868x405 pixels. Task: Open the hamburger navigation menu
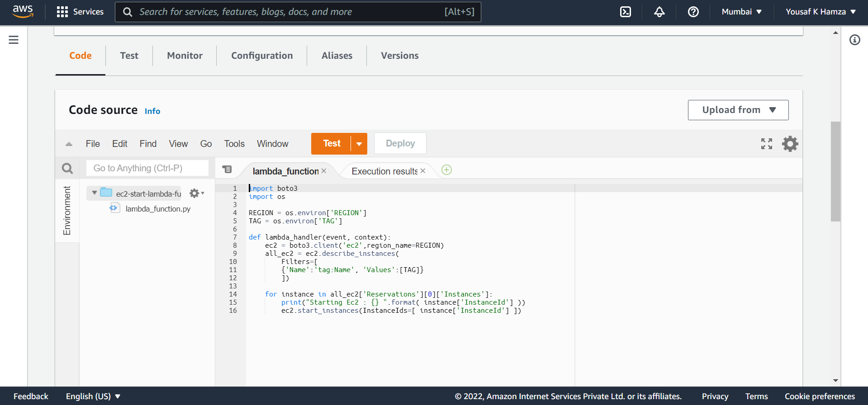point(14,40)
